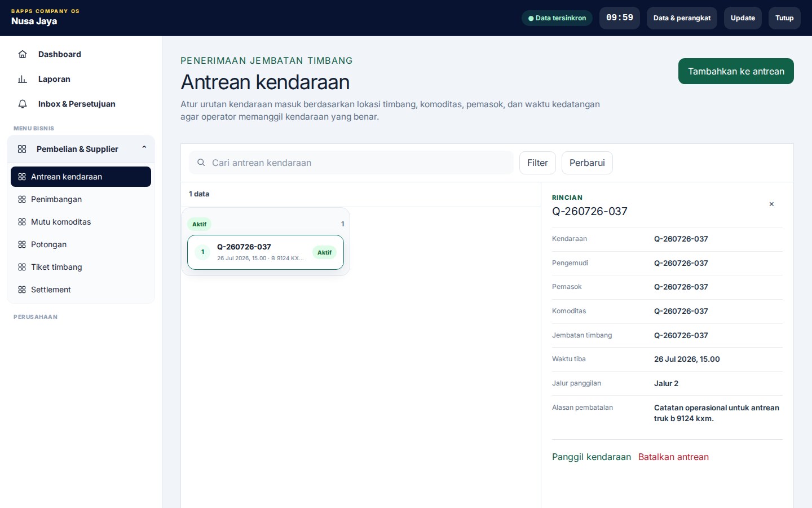The image size is (812, 508).
Task: Click the Nusa Jaya company name
Action: [x=34, y=21]
